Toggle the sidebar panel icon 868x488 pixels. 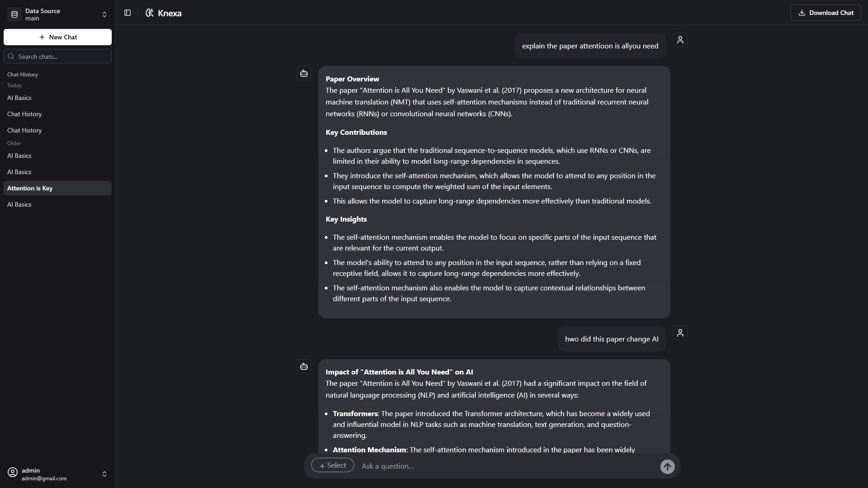[x=128, y=13]
